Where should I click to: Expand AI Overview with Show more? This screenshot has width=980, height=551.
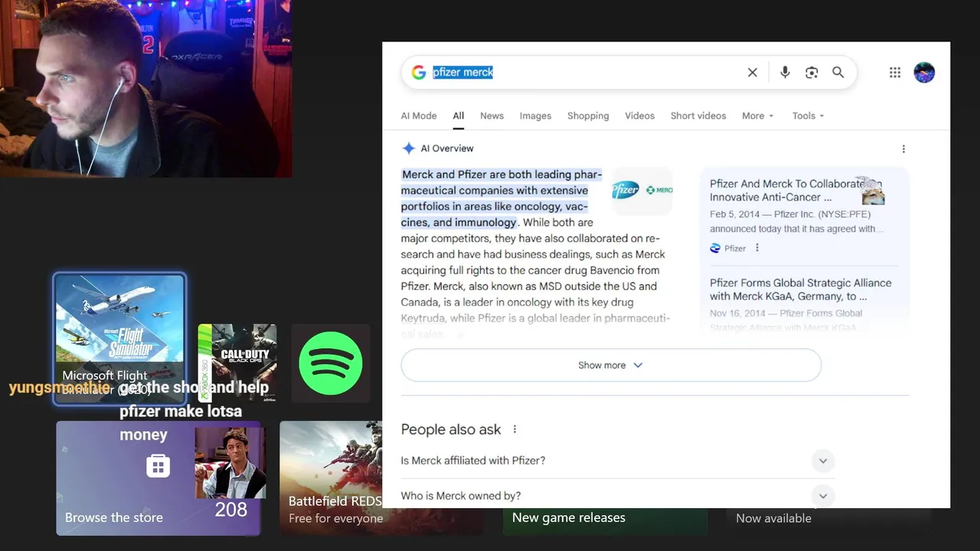click(x=611, y=365)
